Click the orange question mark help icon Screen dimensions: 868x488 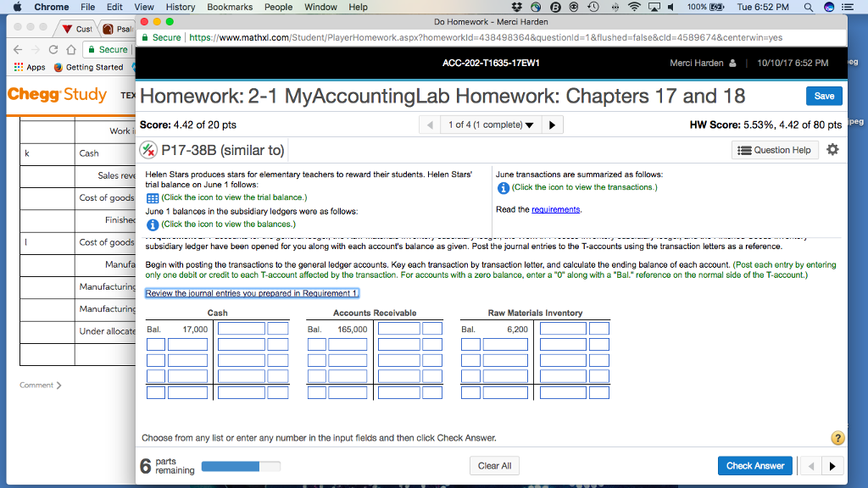click(837, 437)
